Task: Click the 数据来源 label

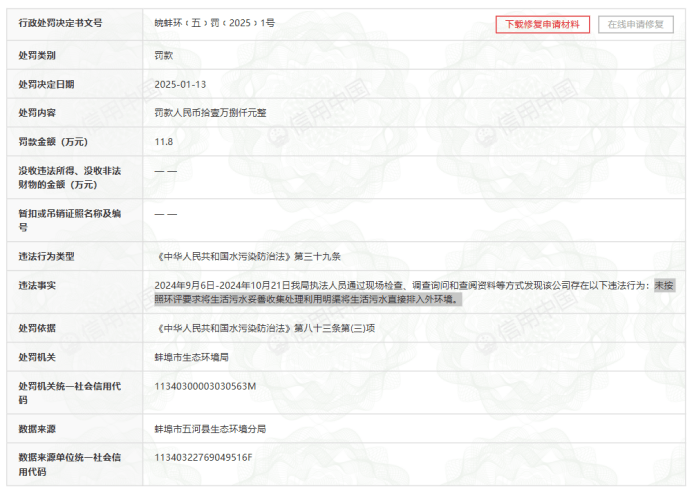Action: tap(37, 429)
